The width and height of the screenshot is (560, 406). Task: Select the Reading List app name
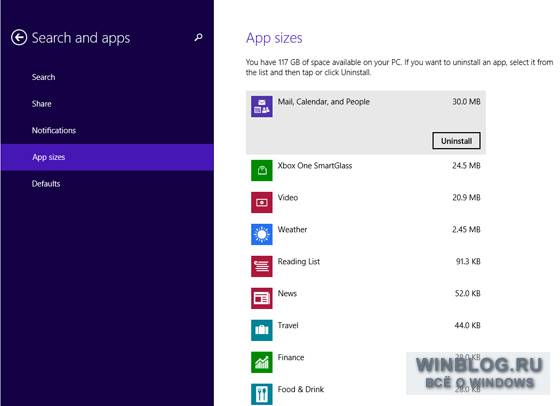point(299,262)
